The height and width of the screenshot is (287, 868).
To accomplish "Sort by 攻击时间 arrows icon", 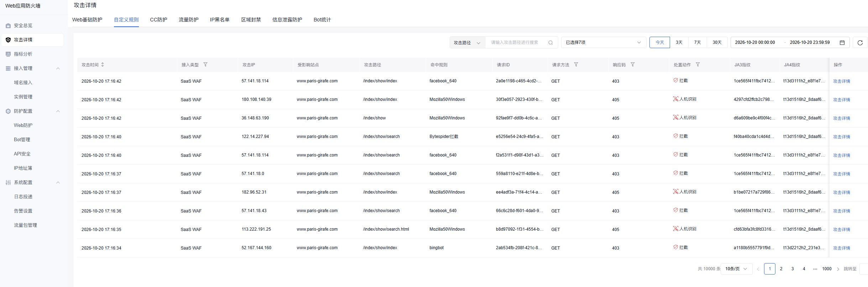I will tap(103, 65).
